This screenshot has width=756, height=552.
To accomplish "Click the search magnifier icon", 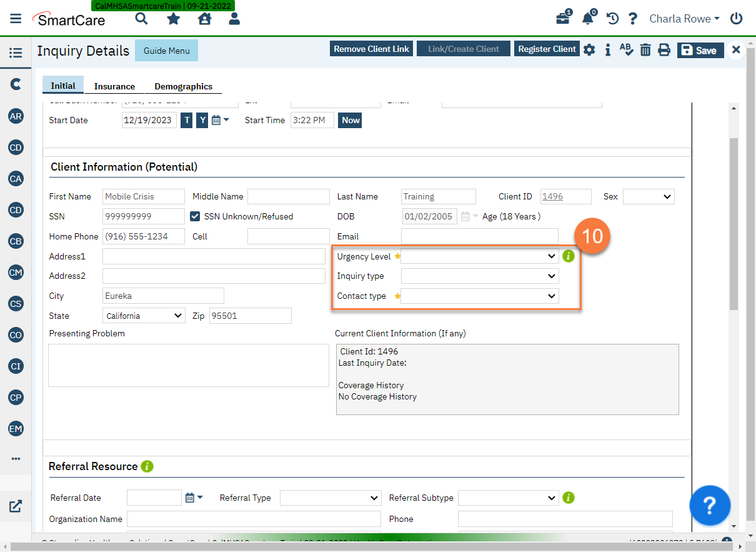I will click(142, 19).
